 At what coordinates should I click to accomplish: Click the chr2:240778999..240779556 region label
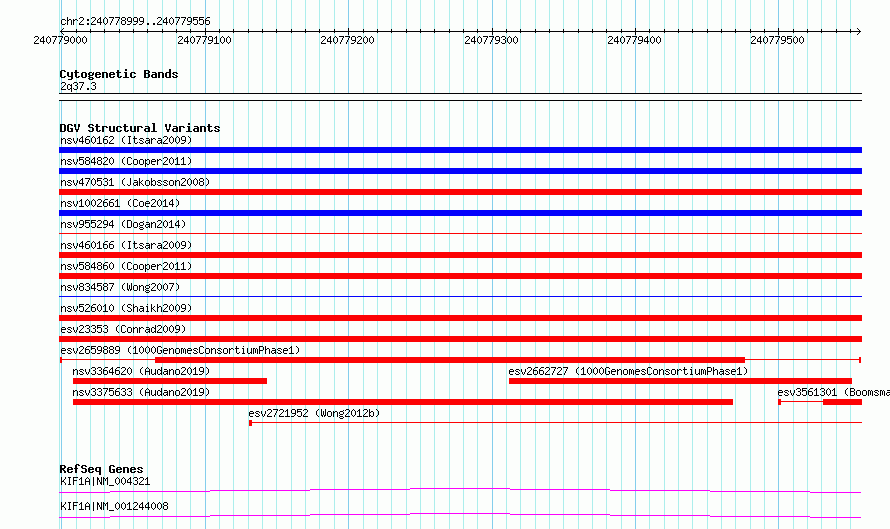[x=135, y=21]
